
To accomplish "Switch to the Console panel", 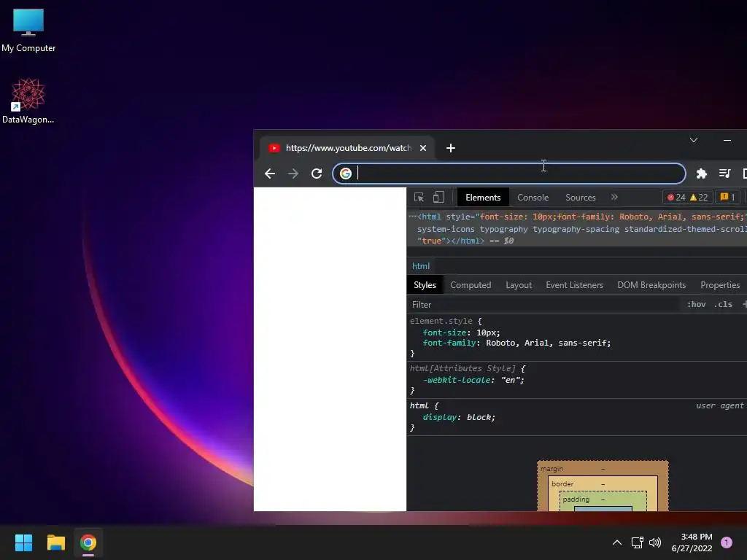I will click(533, 197).
